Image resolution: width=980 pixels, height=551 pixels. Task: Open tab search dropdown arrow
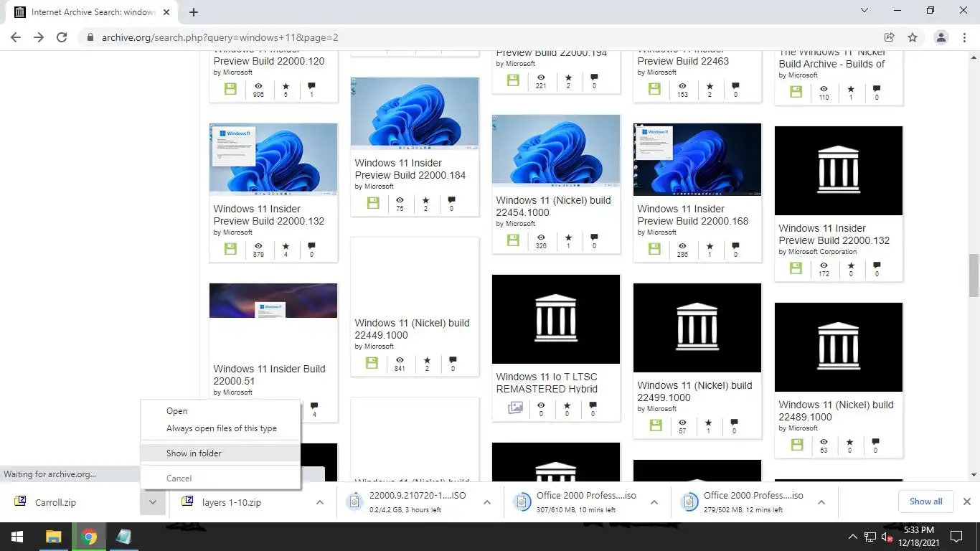click(864, 11)
